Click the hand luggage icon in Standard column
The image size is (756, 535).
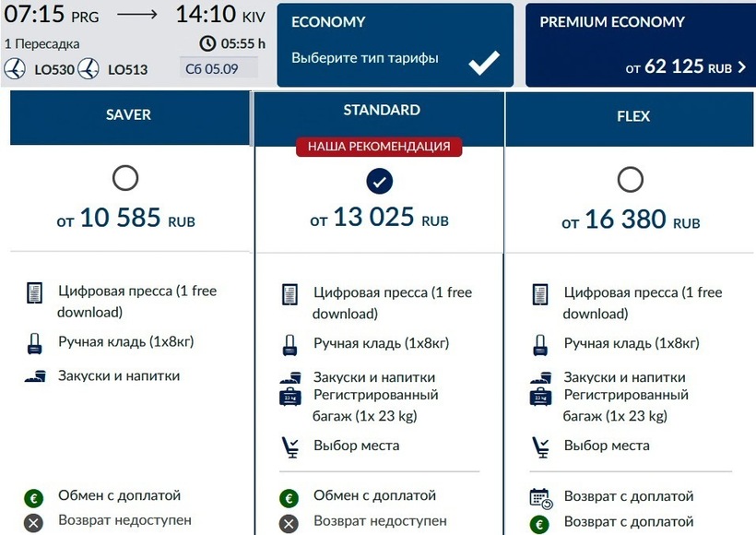[289, 346]
